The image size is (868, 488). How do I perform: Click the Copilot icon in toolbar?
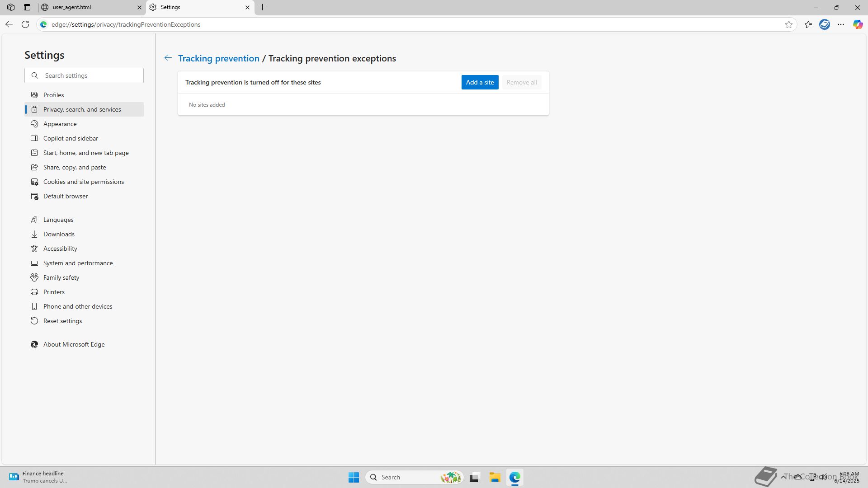pos(858,24)
